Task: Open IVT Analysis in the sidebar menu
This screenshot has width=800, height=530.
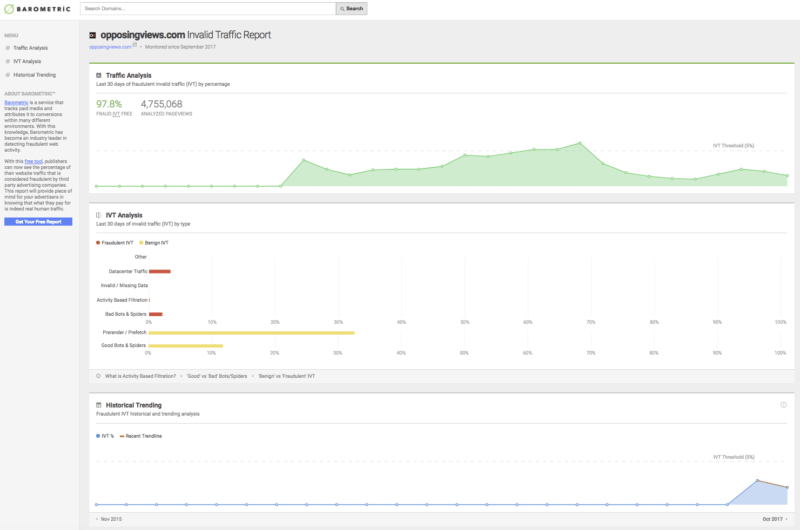Action: pos(27,61)
